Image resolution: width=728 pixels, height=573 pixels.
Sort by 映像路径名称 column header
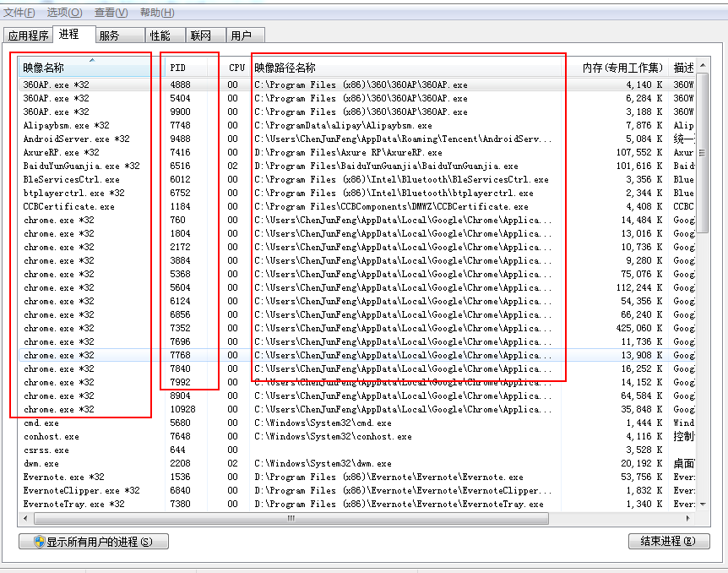click(x=405, y=68)
